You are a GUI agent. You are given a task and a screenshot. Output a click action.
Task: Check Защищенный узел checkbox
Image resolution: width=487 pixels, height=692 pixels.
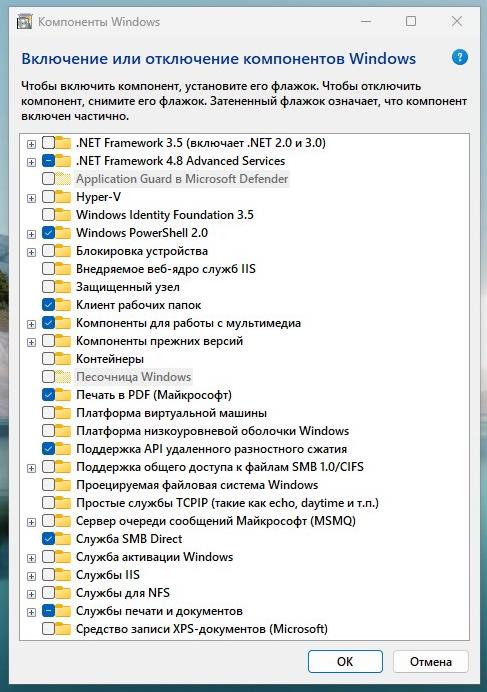coord(49,287)
